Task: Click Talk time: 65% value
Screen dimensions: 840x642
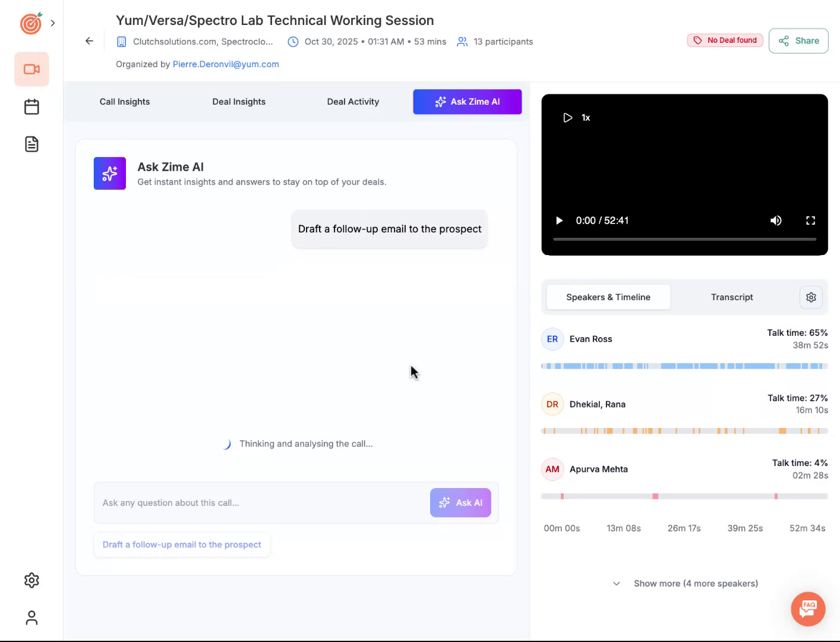Action: click(797, 333)
